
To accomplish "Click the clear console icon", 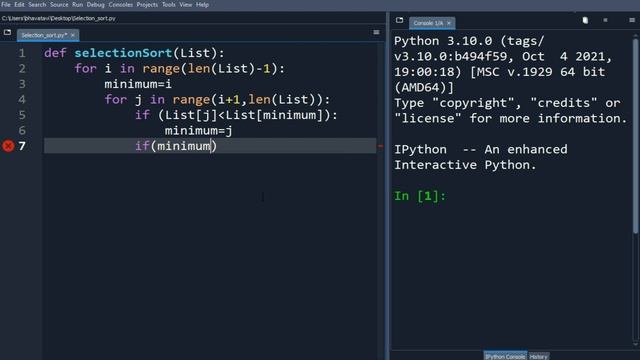I will pyautogui.click(x=585, y=20).
